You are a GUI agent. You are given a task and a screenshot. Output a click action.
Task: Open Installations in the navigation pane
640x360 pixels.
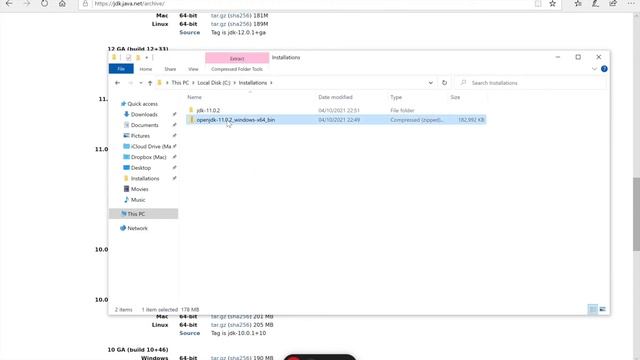click(x=144, y=178)
